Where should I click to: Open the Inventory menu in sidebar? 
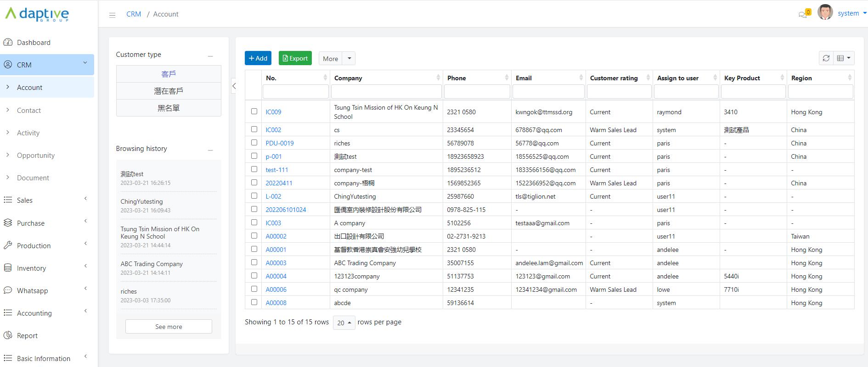tap(31, 268)
